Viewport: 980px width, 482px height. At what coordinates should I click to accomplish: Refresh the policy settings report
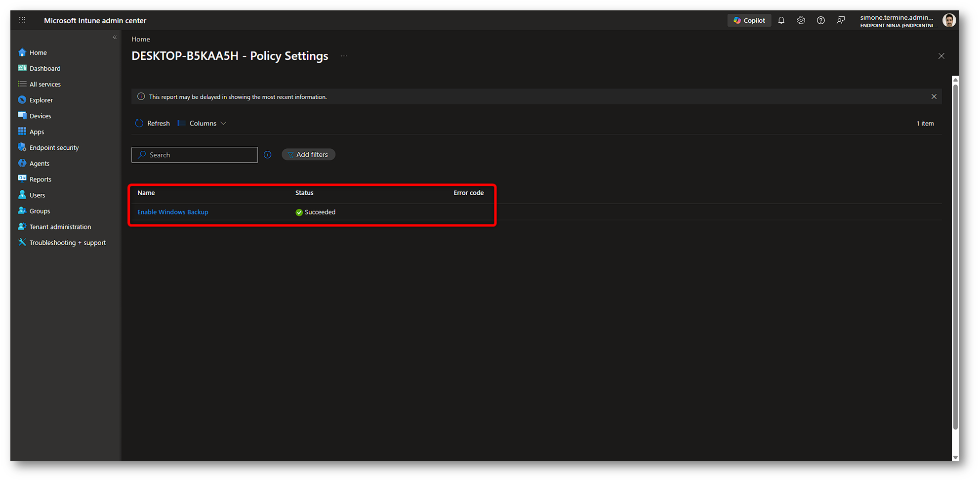pos(152,124)
